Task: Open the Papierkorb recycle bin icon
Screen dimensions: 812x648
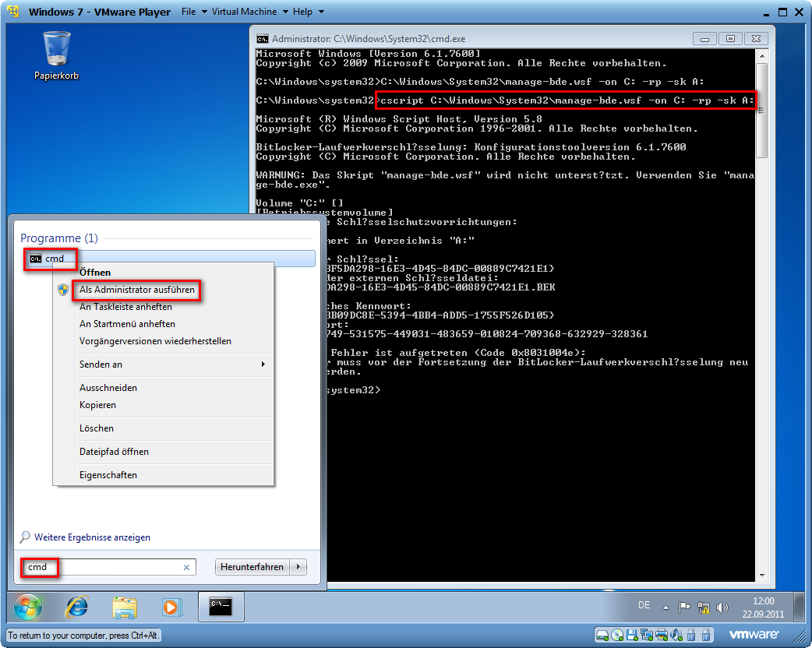Action: pos(56,55)
